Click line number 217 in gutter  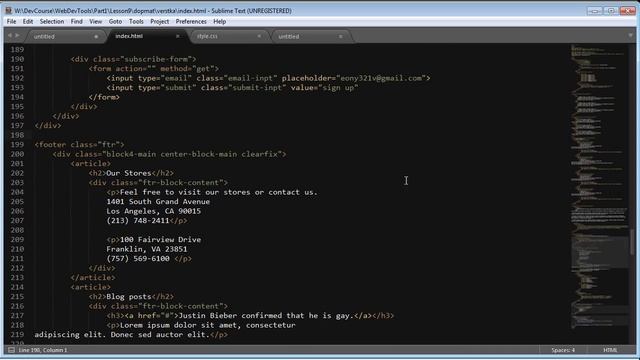coord(17,316)
